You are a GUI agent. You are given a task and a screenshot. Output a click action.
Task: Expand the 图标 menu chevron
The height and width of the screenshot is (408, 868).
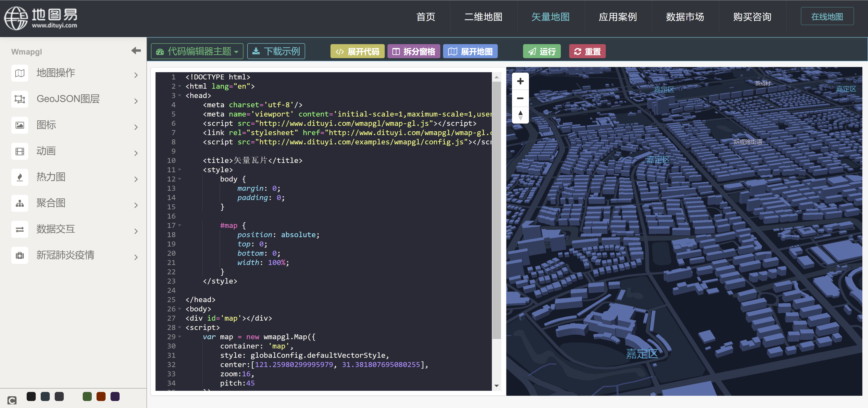(136, 127)
